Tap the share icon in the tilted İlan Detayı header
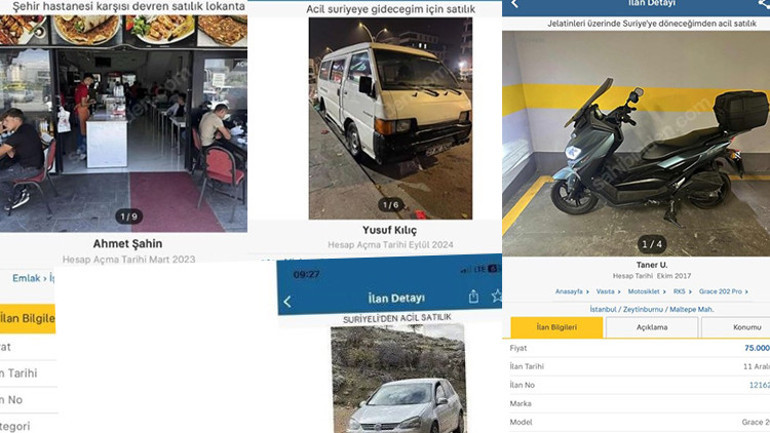 pos(473,296)
